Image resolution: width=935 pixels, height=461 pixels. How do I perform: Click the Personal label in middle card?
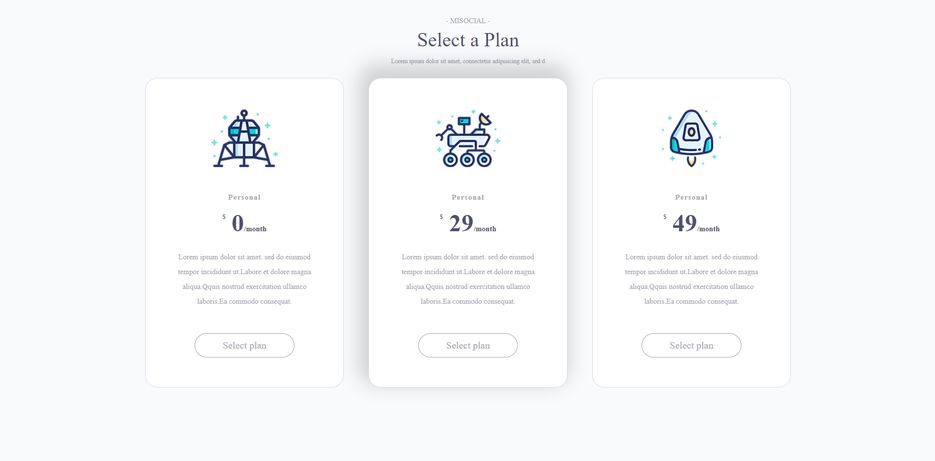pos(468,197)
